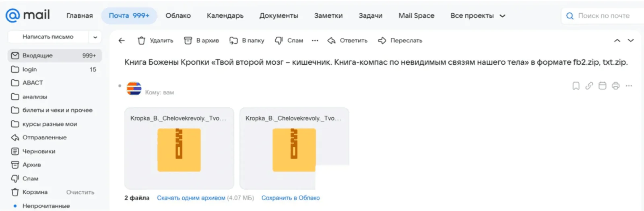Click the print icon for this email
Screen dimensions: 644x211
tap(615, 86)
